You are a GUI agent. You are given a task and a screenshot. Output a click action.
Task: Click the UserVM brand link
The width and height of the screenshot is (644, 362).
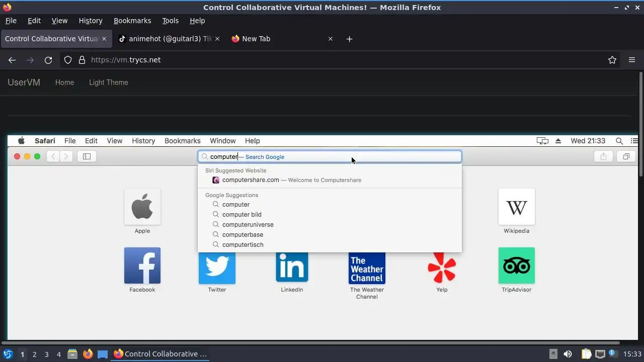24,82
